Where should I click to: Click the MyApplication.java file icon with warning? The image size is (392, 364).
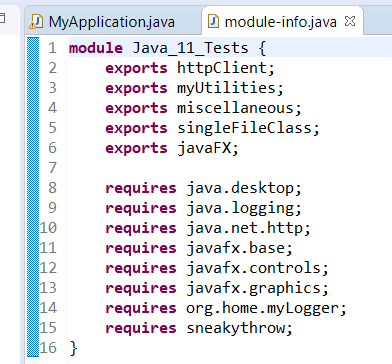[x=37, y=22]
